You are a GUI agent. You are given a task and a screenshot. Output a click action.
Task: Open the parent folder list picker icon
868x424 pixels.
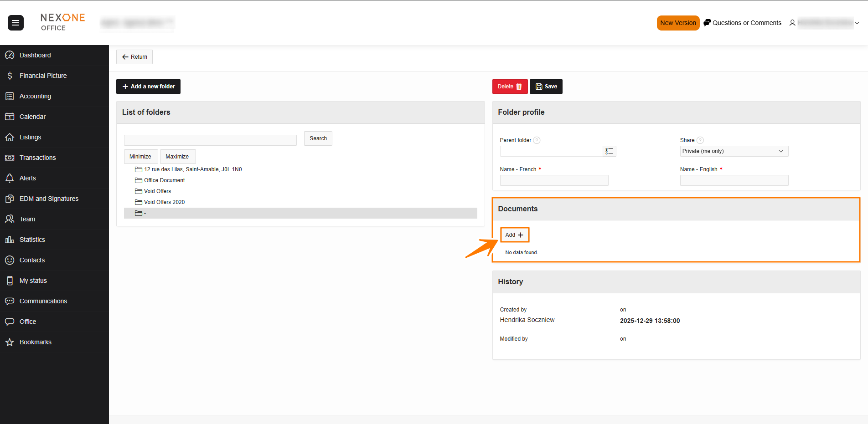(609, 151)
